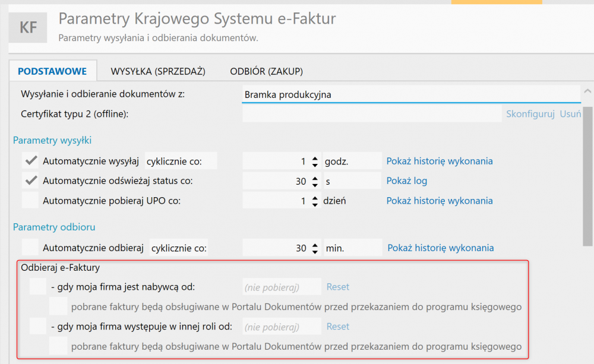Click scroll up arrow of the panel
The height and width of the screenshot is (364, 594).
(587, 91)
